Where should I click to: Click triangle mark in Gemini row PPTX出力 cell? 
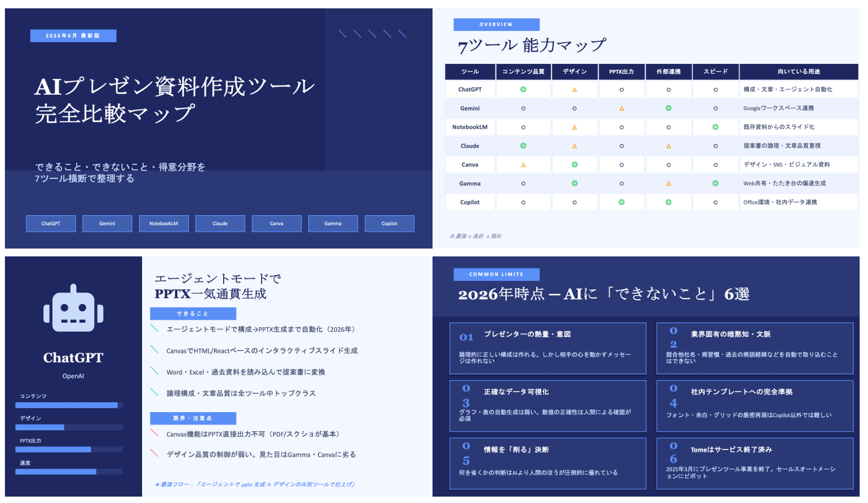click(x=621, y=109)
